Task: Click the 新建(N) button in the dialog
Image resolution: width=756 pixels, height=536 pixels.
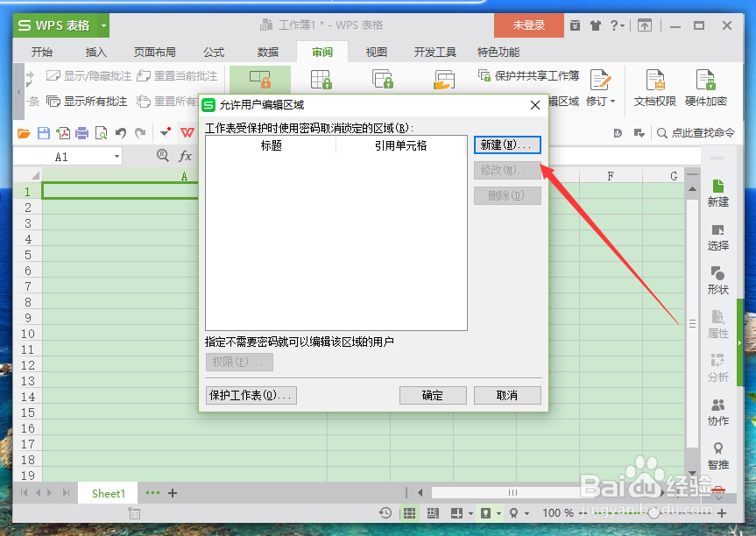Action: point(507,145)
